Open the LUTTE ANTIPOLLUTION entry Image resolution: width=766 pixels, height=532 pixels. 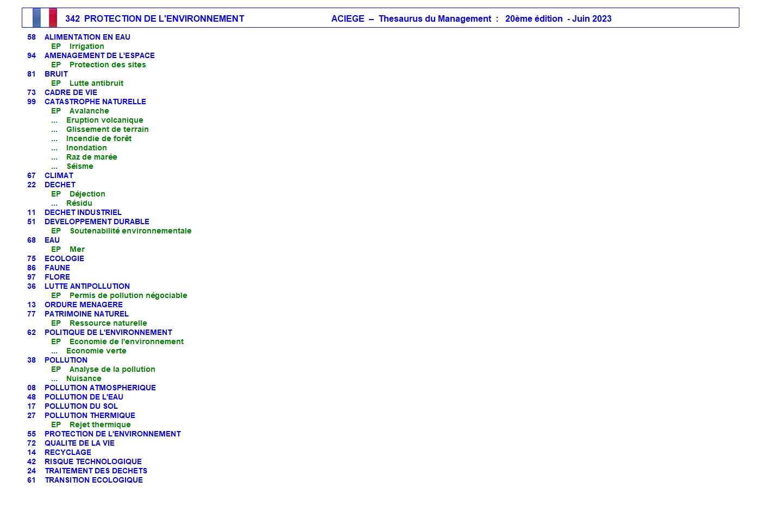(x=87, y=286)
